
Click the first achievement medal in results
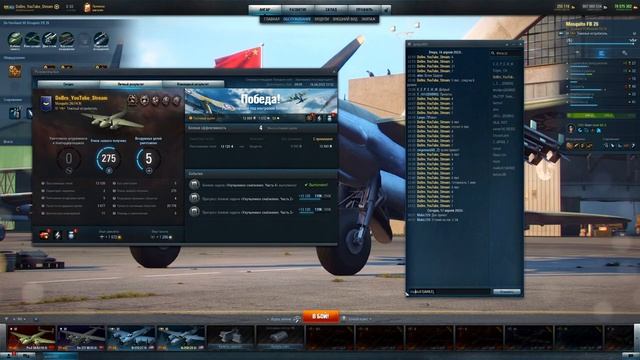pyautogui.click(x=132, y=100)
